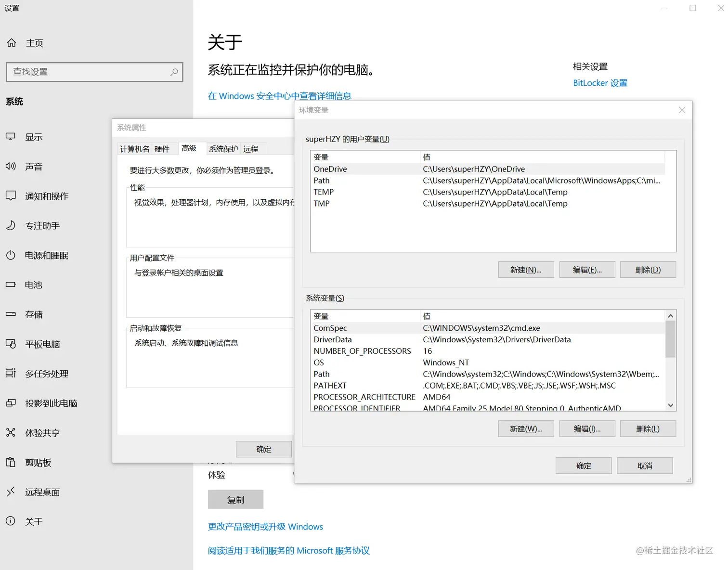
Task: Open 存储 (Storage) settings in sidebar
Action: (x=34, y=314)
